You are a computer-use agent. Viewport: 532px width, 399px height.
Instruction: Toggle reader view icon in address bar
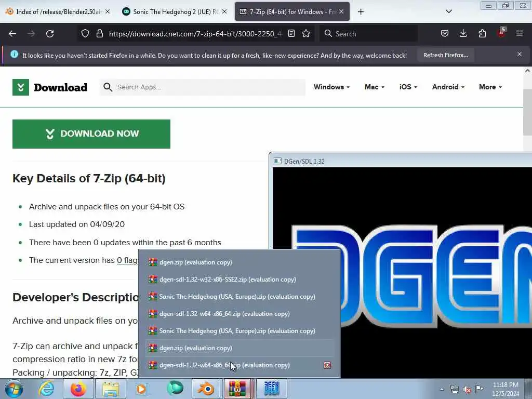(291, 34)
